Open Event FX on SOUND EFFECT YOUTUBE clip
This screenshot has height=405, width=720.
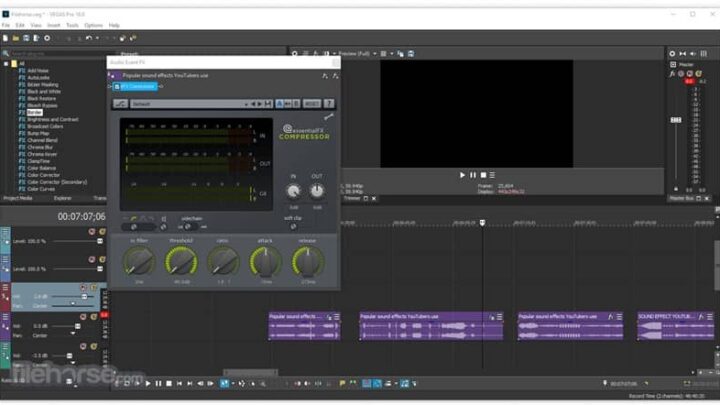701,317
